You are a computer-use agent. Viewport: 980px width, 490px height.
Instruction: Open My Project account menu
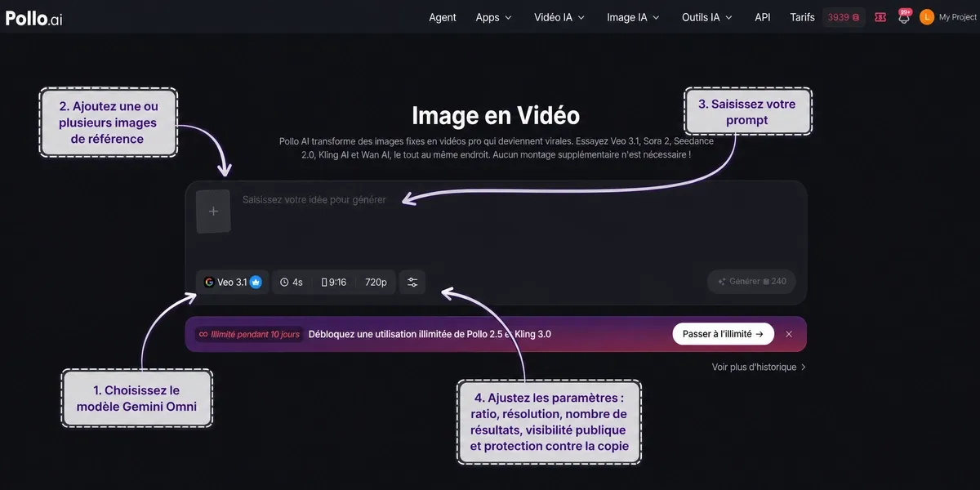958,17
